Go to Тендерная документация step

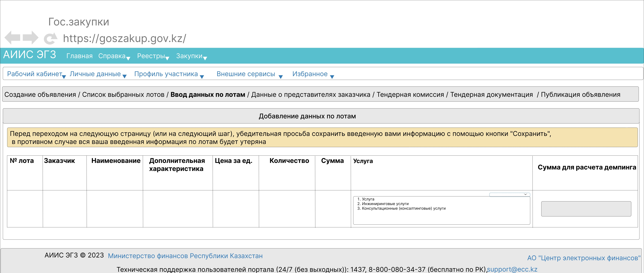coord(492,95)
